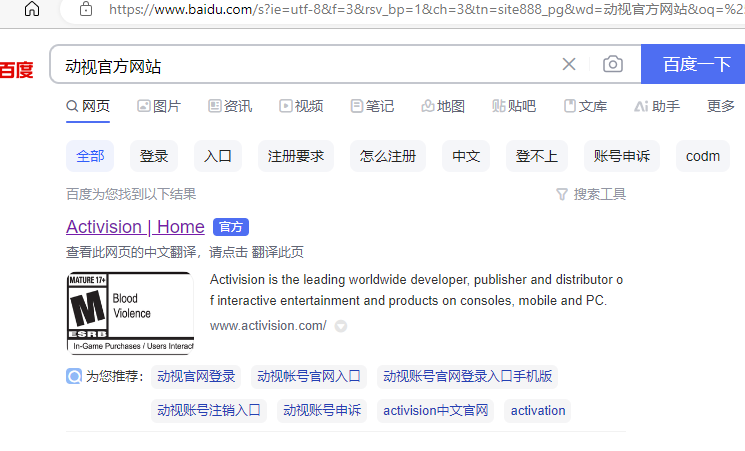Click the Baidu logo
The width and height of the screenshot is (745, 451).
(x=16, y=69)
